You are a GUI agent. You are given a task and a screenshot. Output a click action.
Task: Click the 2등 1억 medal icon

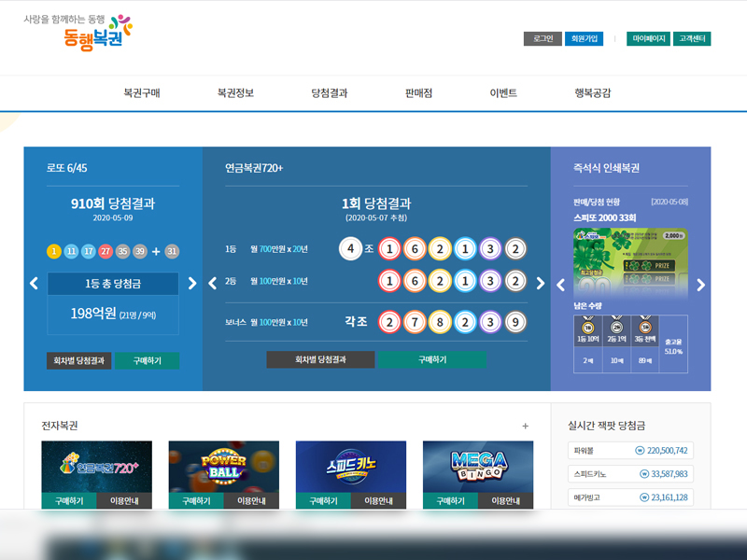coord(616,326)
